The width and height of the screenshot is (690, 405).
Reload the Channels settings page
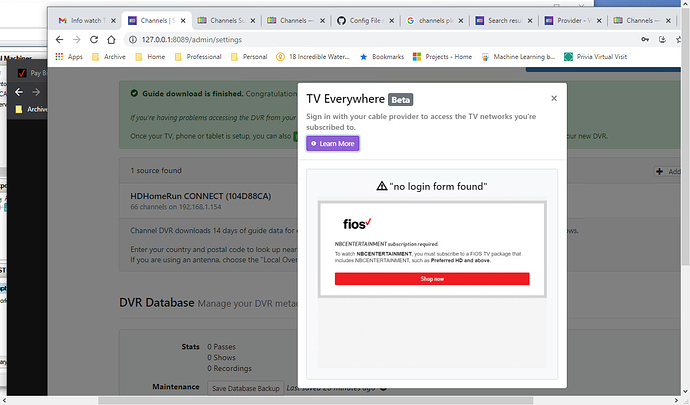94,40
